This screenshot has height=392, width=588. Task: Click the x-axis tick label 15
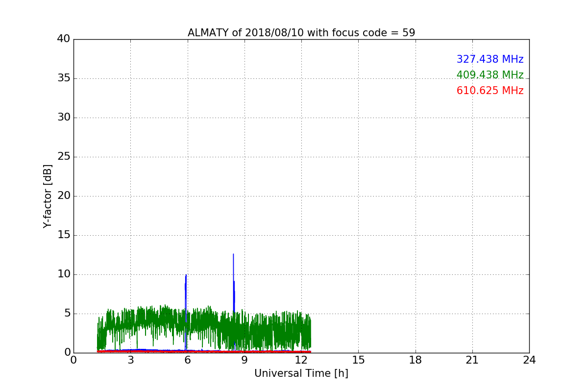point(358,360)
